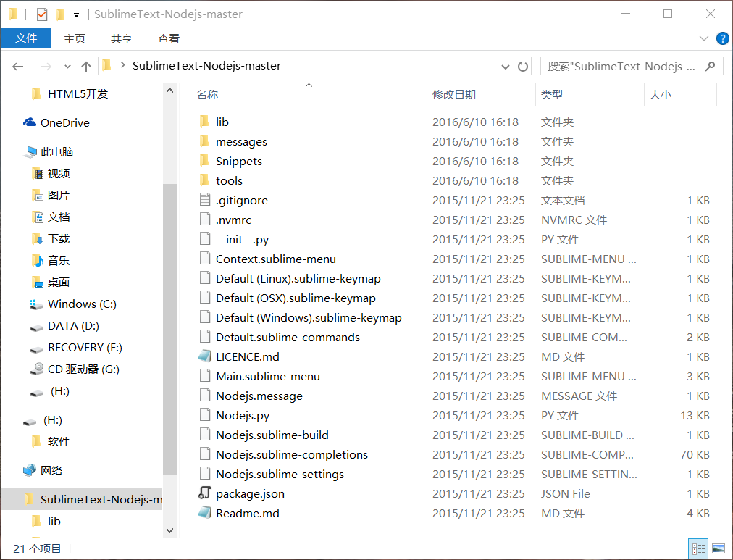Click the Windows (C:) drive icon
This screenshot has width=733, height=560.
[36, 304]
